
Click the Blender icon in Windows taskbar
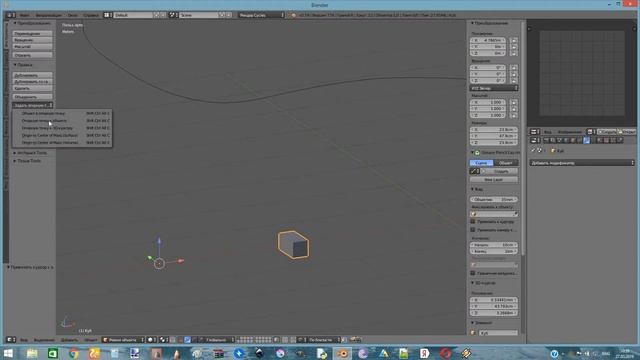coord(342,353)
